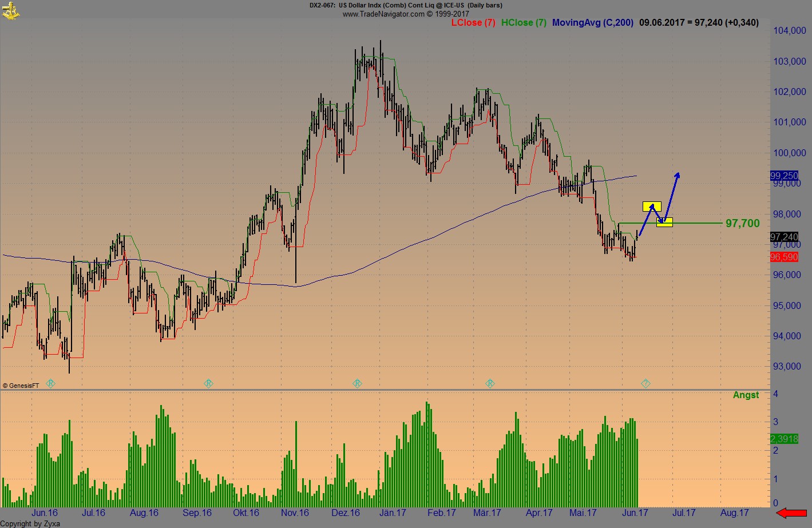Click the R diamond marker below Jun.16

50,383
